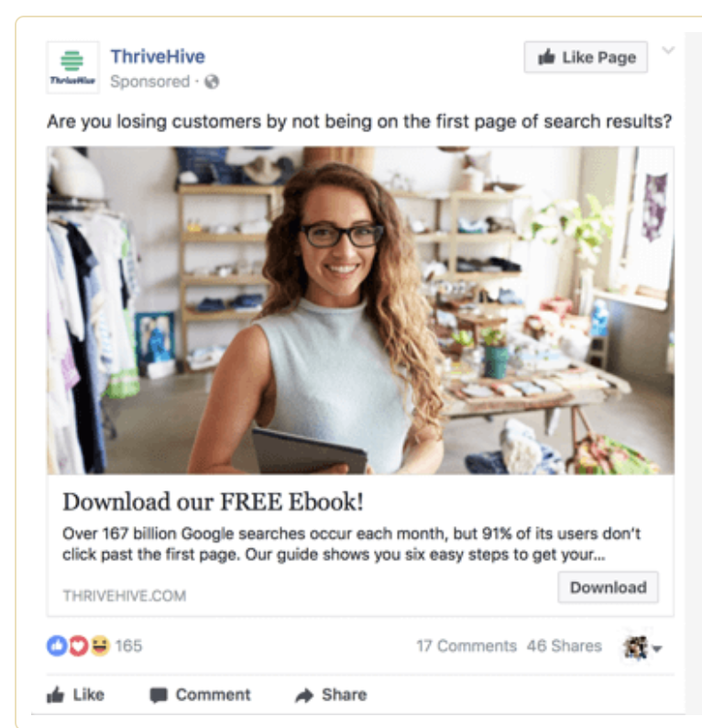Click the Comment action button

[x=200, y=695]
